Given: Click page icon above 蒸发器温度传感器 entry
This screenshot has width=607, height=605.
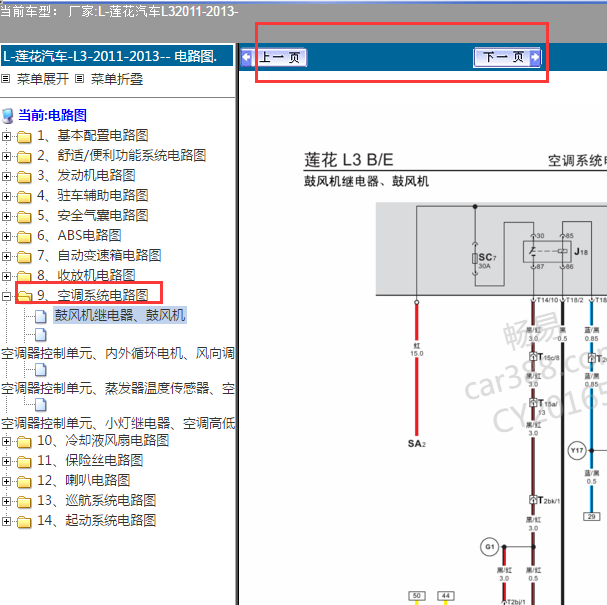Looking at the screenshot, I should pyautogui.click(x=41, y=370).
